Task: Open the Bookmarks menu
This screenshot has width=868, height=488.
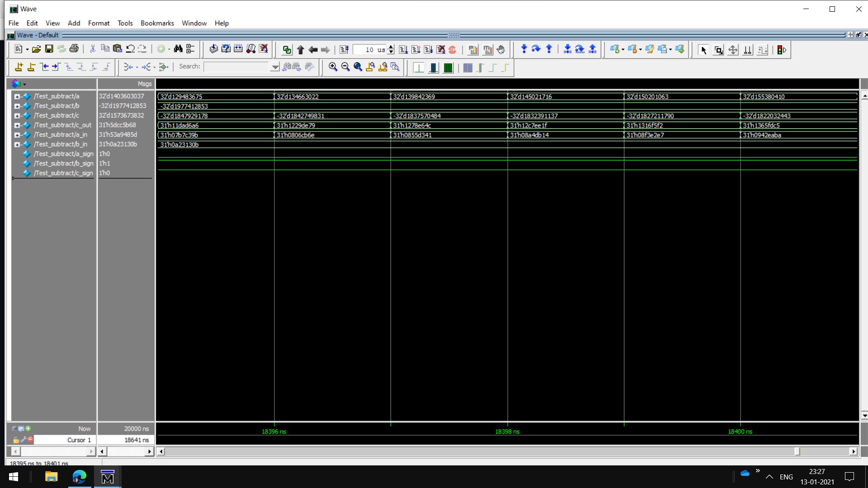Action: coord(157,23)
